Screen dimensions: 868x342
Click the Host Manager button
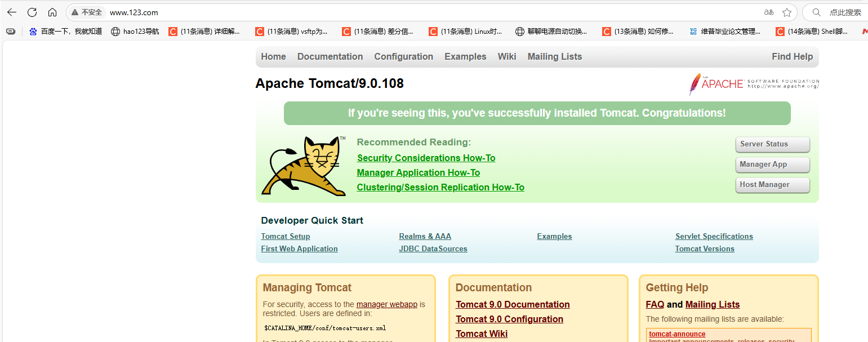tap(772, 185)
